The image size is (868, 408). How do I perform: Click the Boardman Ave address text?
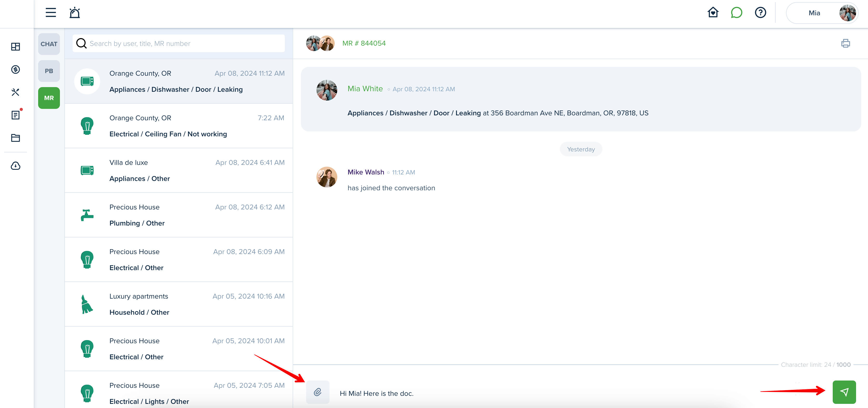(x=569, y=113)
